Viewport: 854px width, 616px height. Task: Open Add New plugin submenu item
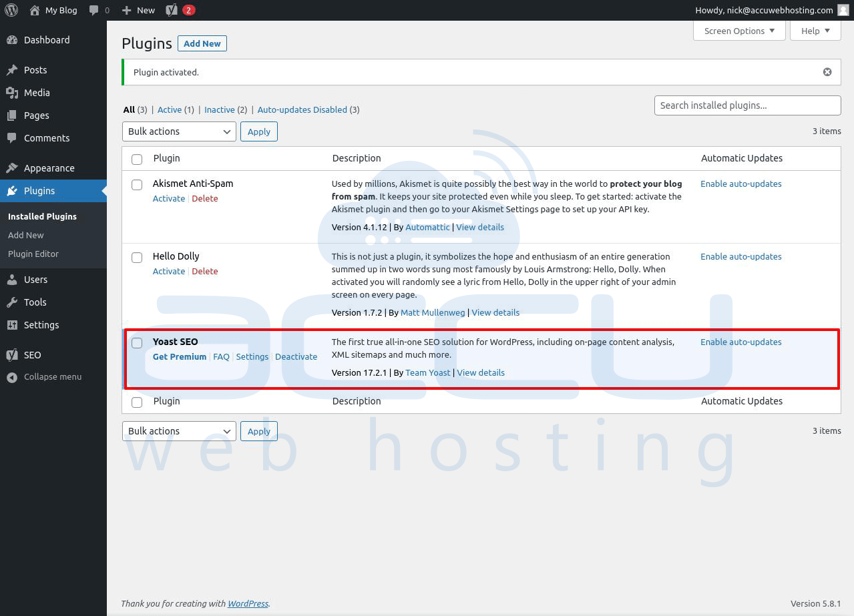26,235
